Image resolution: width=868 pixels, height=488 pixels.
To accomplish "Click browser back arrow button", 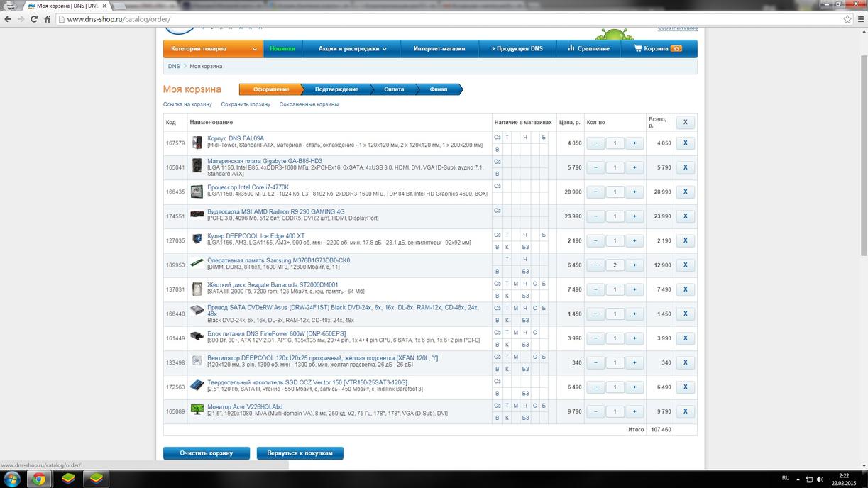I will (8, 19).
